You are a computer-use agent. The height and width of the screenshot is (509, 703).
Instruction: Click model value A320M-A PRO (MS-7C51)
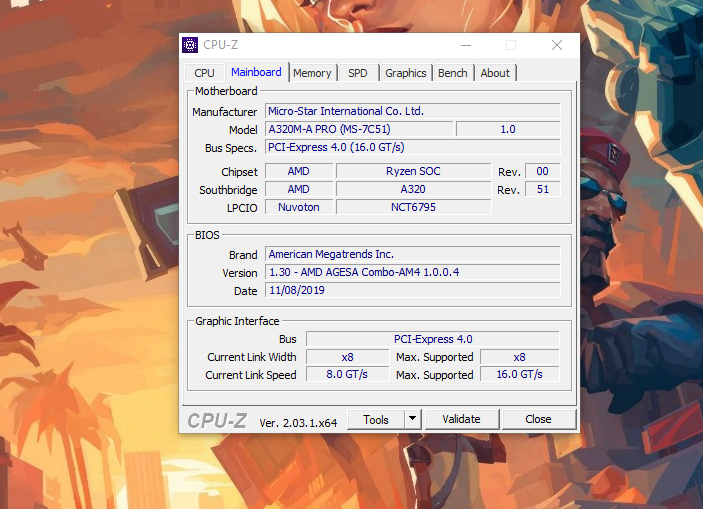[x=359, y=129]
